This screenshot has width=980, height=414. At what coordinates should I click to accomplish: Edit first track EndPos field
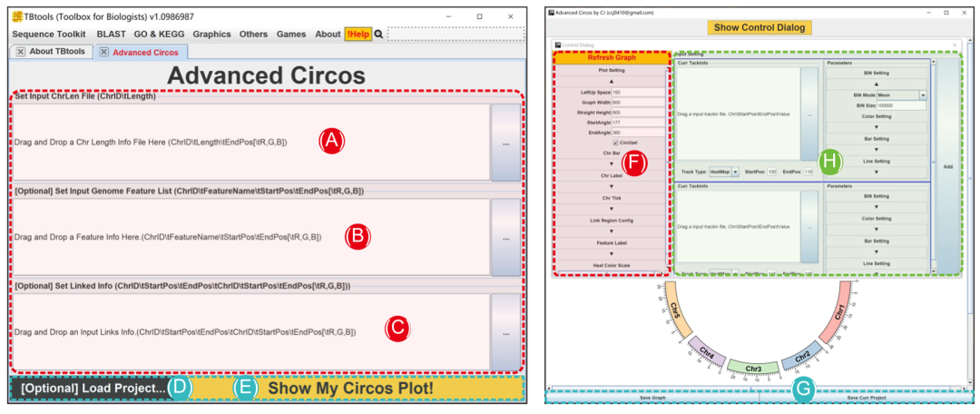point(808,171)
